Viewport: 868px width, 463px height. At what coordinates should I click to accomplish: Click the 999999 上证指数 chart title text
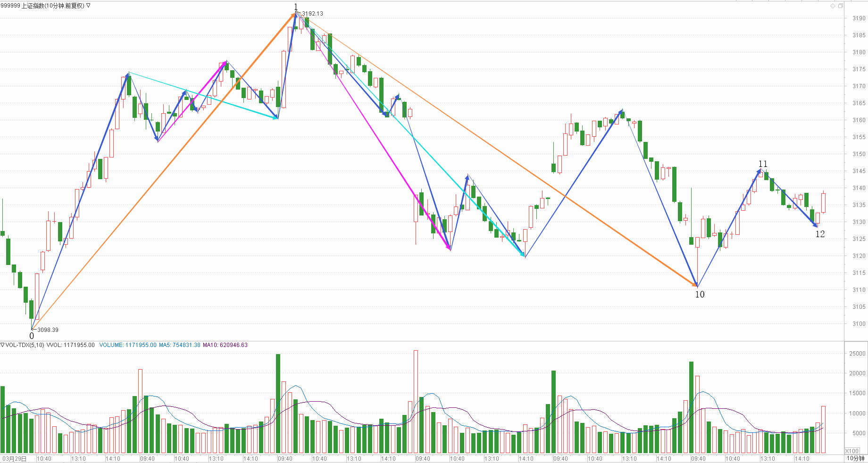point(42,6)
